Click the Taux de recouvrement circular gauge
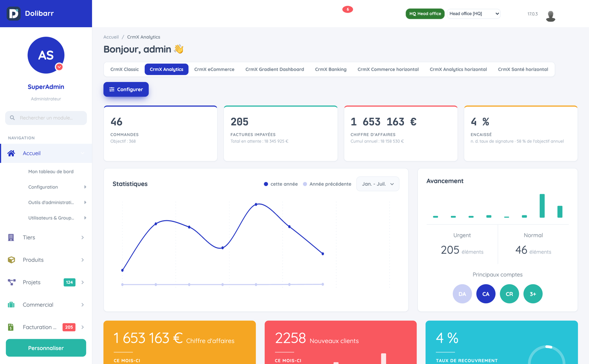The width and height of the screenshot is (589, 364). [547, 355]
